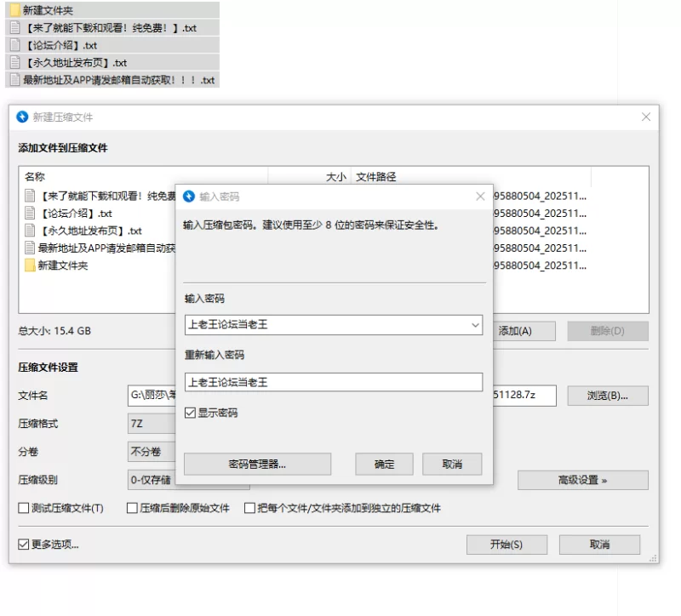Image resolution: width=681 pixels, height=616 pixels.
Task: Expand 高级设置 » options
Action: point(583,480)
